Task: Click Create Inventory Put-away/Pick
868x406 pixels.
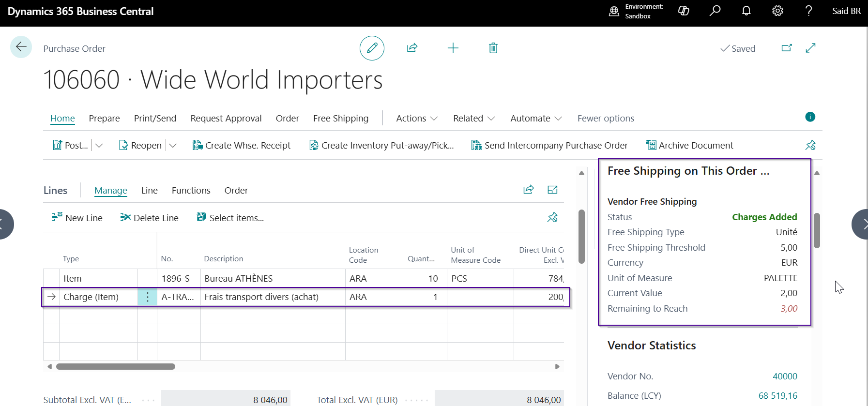Action: click(x=381, y=145)
